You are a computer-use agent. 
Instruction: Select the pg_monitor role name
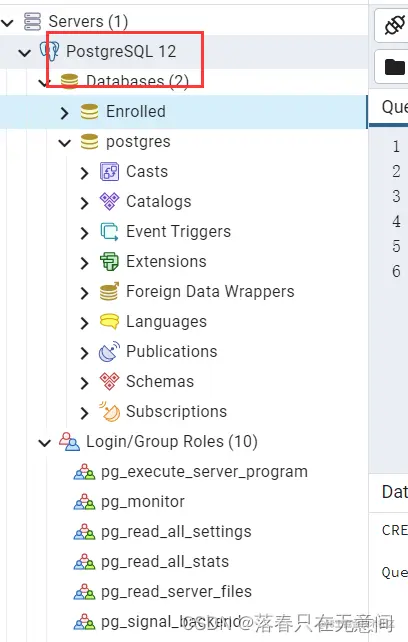click(143, 502)
